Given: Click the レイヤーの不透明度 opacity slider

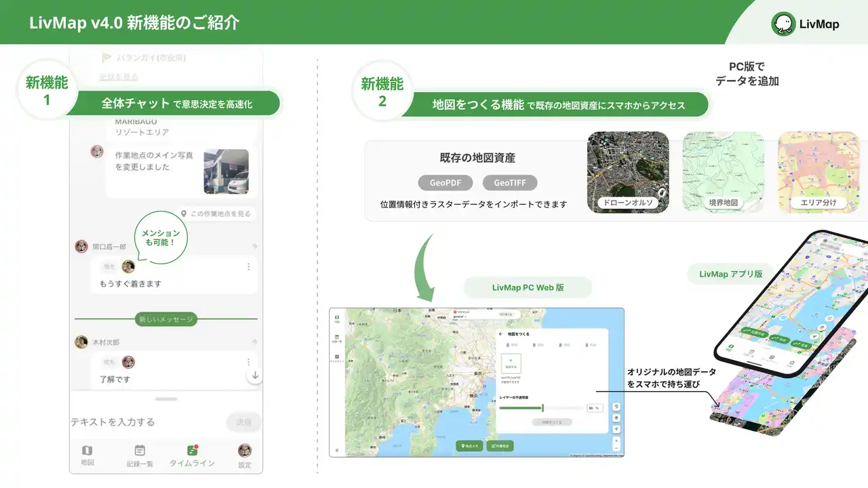Looking at the screenshot, I should (x=542, y=407).
